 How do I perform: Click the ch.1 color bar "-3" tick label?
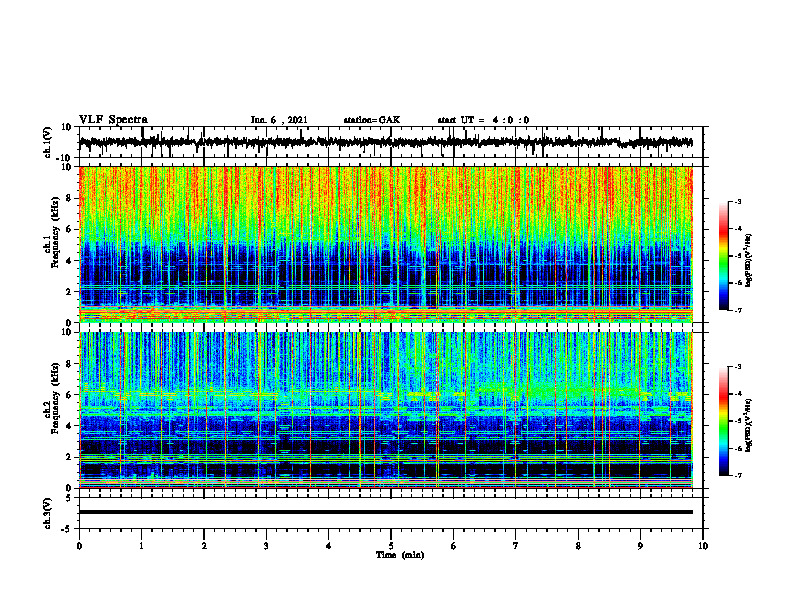coord(738,201)
